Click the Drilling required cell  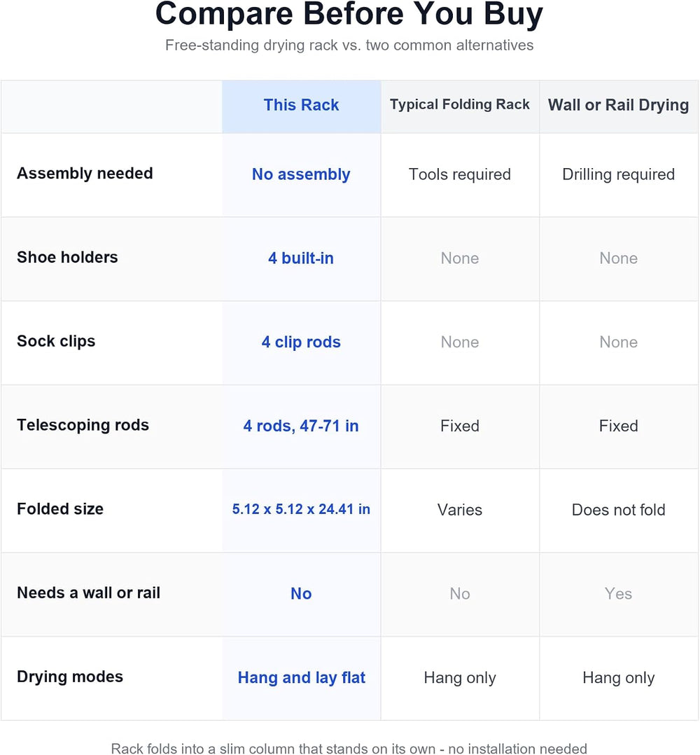[x=618, y=174]
